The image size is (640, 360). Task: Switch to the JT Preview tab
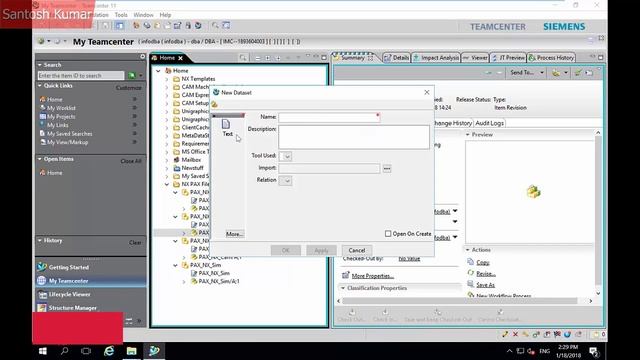508,58
